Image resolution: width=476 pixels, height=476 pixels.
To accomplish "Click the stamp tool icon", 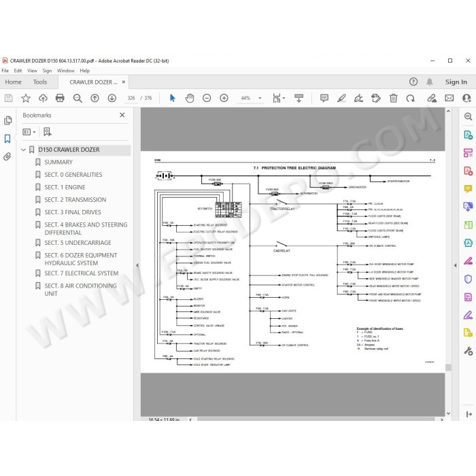I will point(376,98).
